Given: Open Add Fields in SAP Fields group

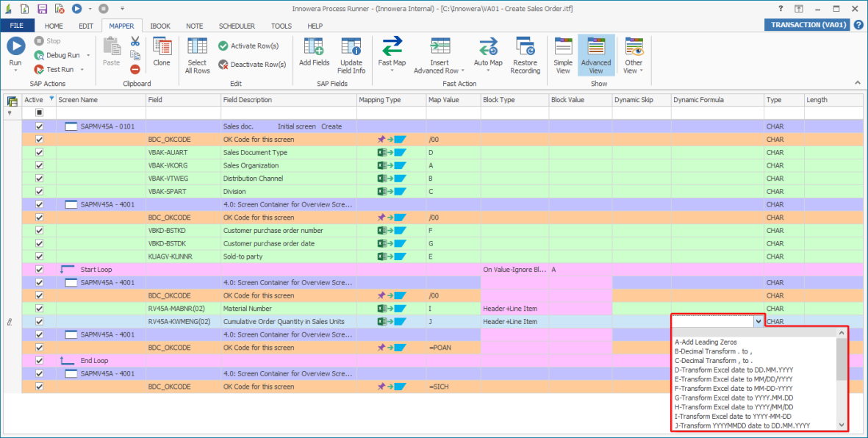Looking at the screenshot, I should [314, 47].
